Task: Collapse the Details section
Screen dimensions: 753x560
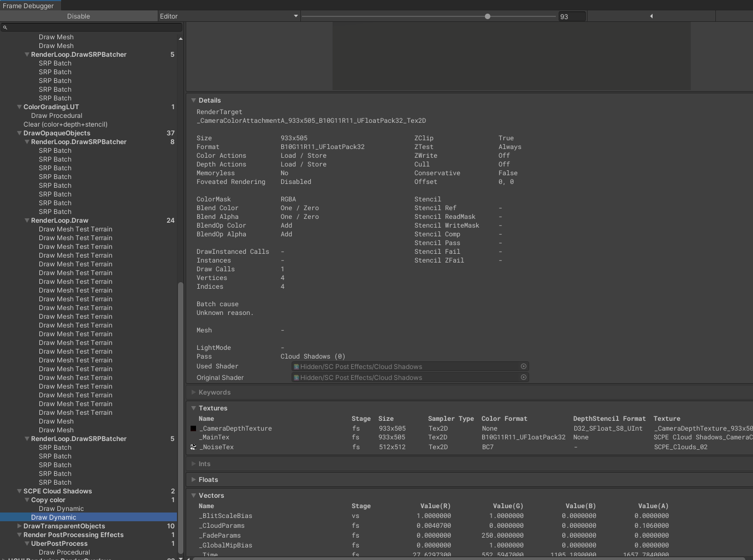Action: (193, 100)
